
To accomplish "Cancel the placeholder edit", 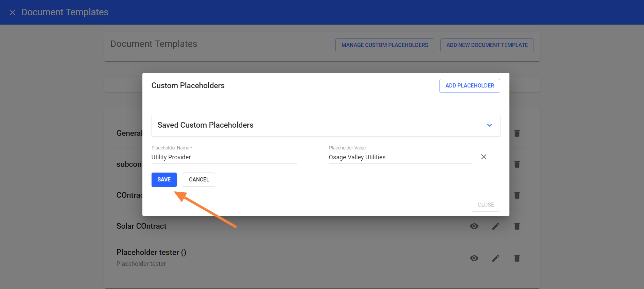I will 199,180.
